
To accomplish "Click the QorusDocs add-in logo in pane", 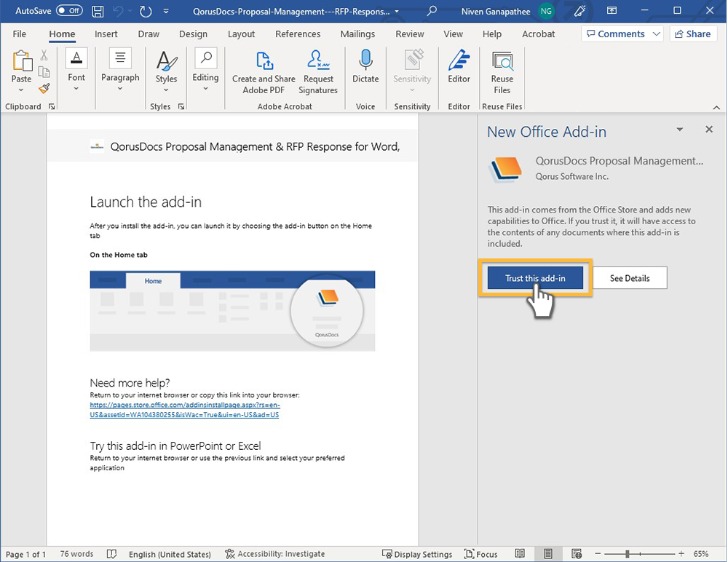I will 506,169.
